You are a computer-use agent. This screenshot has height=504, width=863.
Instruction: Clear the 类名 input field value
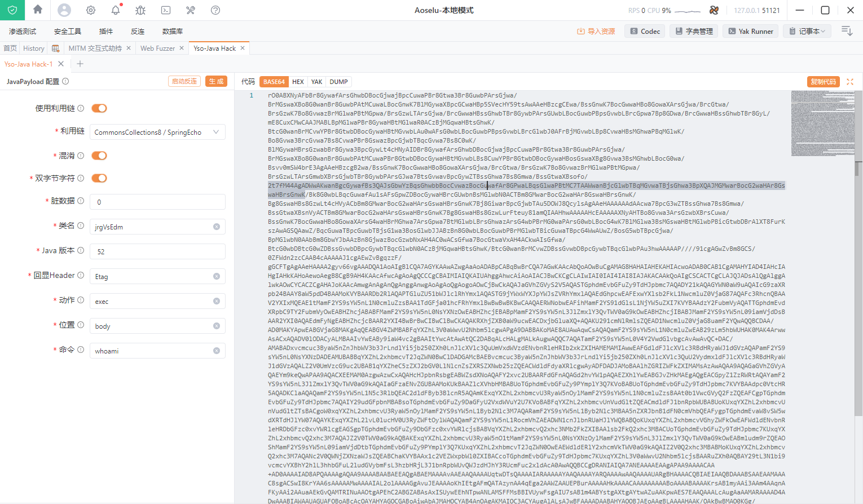[x=217, y=227]
